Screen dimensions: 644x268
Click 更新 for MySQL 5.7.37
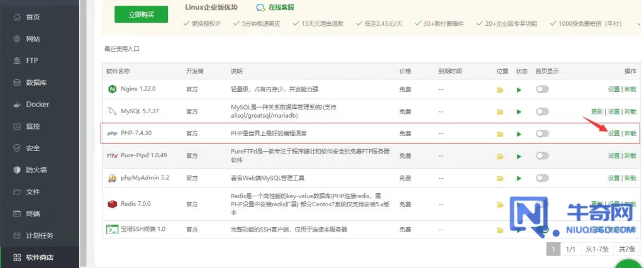[597, 111]
